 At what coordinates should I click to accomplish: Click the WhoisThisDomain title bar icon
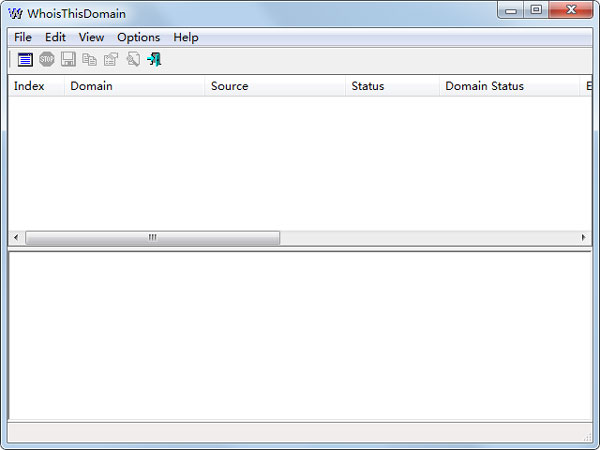[x=15, y=14]
